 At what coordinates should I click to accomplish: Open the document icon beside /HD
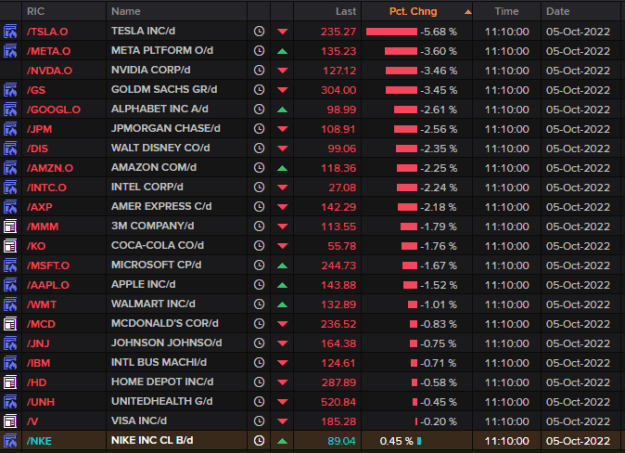[x=10, y=382]
